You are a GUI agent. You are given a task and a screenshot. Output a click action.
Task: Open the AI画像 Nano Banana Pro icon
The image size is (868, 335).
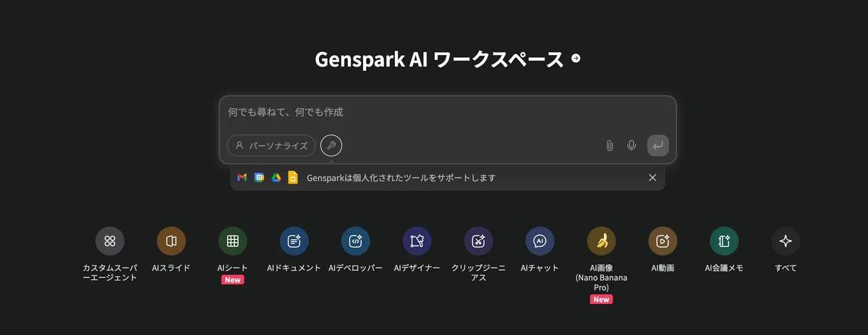602,241
